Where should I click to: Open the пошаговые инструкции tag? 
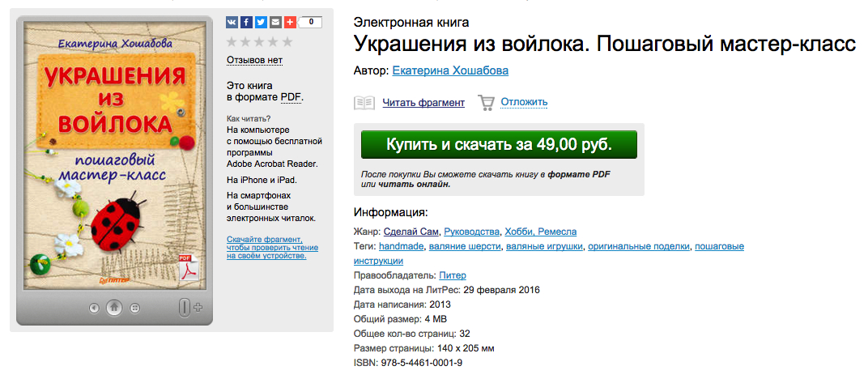click(719, 246)
